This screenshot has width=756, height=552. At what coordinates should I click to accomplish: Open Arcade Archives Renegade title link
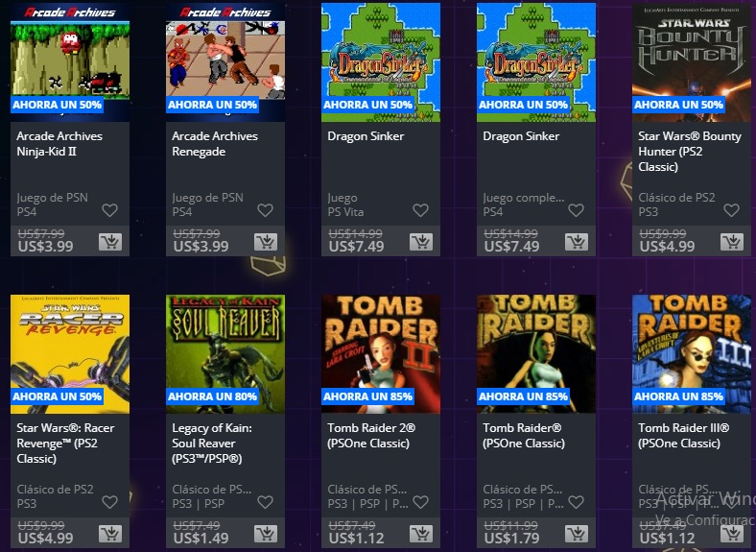215,144
